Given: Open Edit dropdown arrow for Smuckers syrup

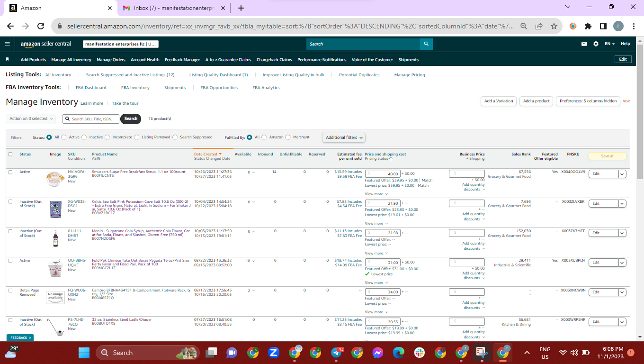Looking at the screenshot, I should coord(622,174).
